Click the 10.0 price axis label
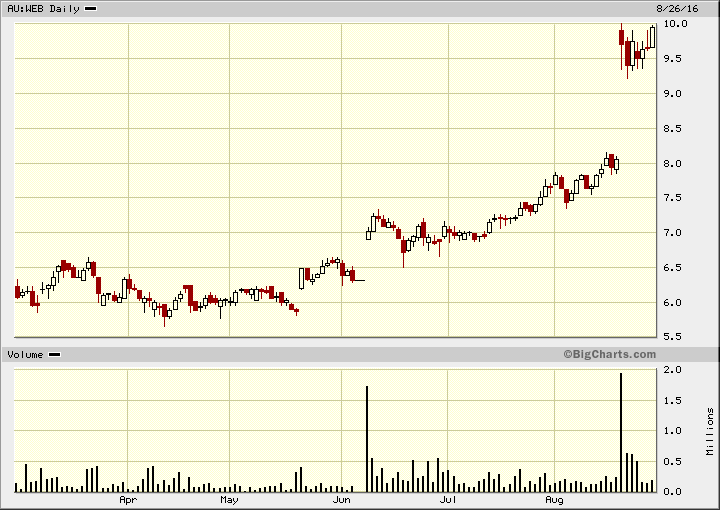 click(x=675, y=23)
